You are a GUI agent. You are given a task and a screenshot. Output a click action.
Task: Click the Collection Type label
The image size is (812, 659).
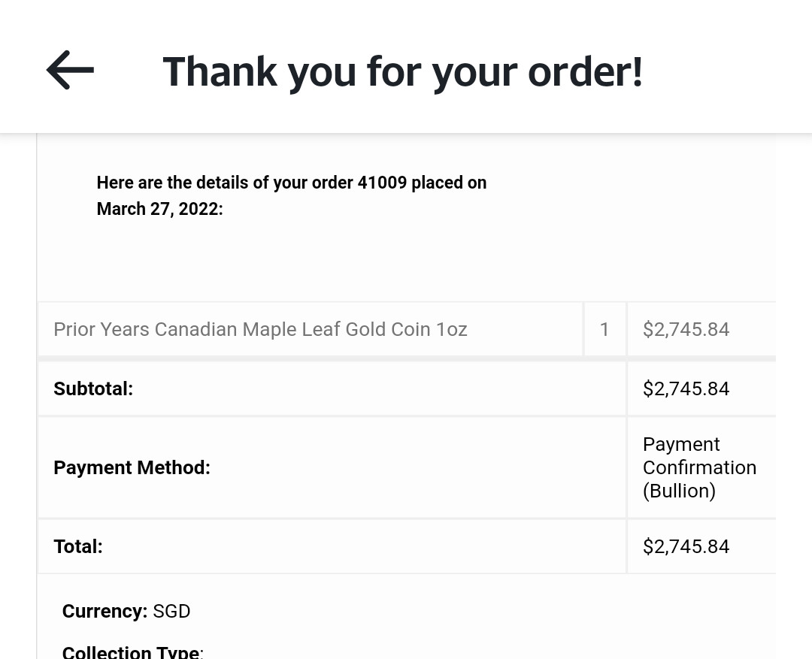(x=132, y=652)
